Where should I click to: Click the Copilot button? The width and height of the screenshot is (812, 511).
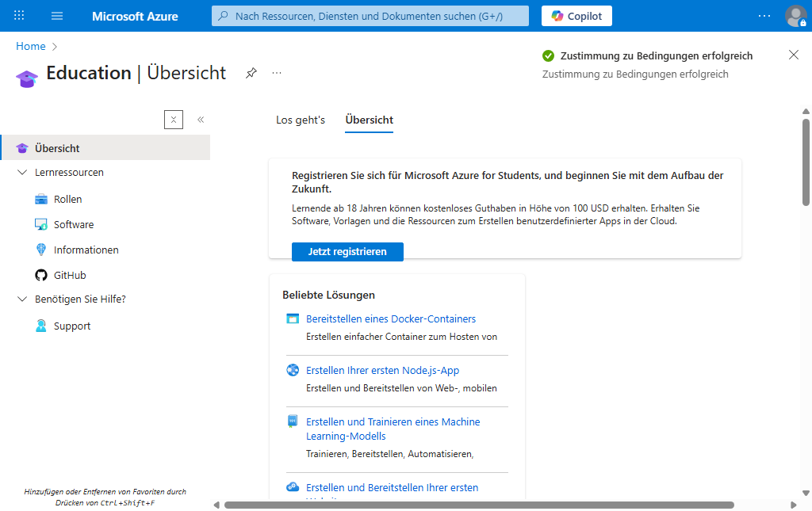576,16
